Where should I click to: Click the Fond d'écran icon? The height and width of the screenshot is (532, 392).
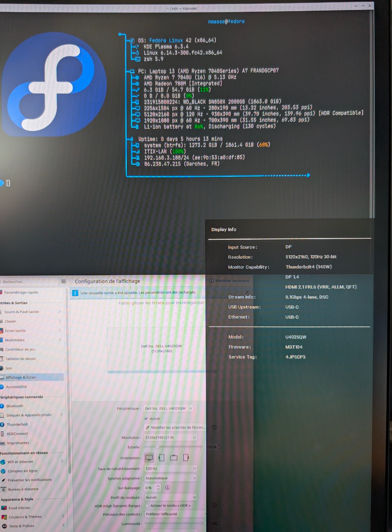point(4,508)
